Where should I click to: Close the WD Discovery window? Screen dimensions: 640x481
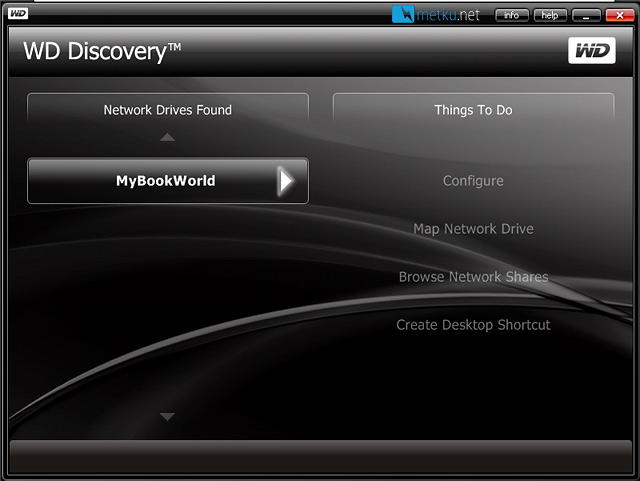click(x=620, y=16)
